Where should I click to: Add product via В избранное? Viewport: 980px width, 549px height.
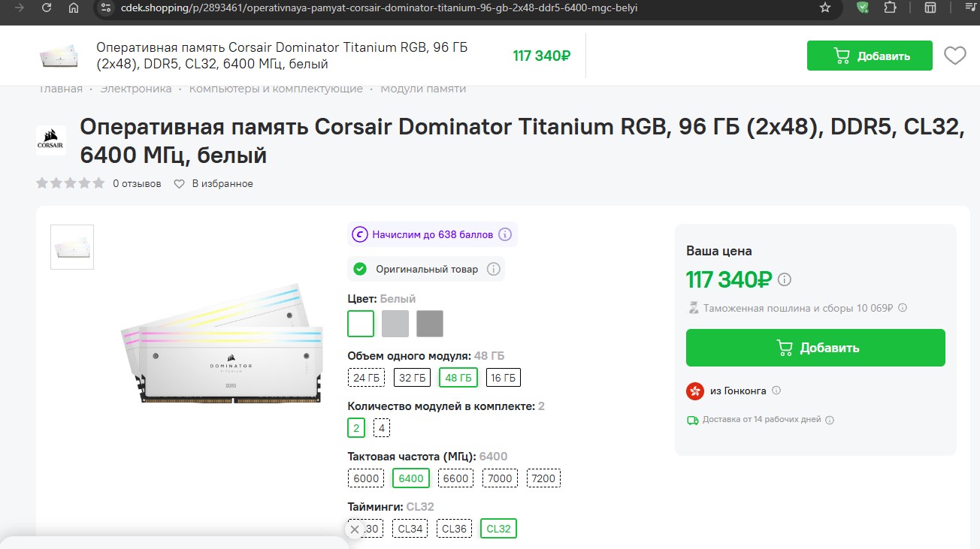[x=213, y=183]
